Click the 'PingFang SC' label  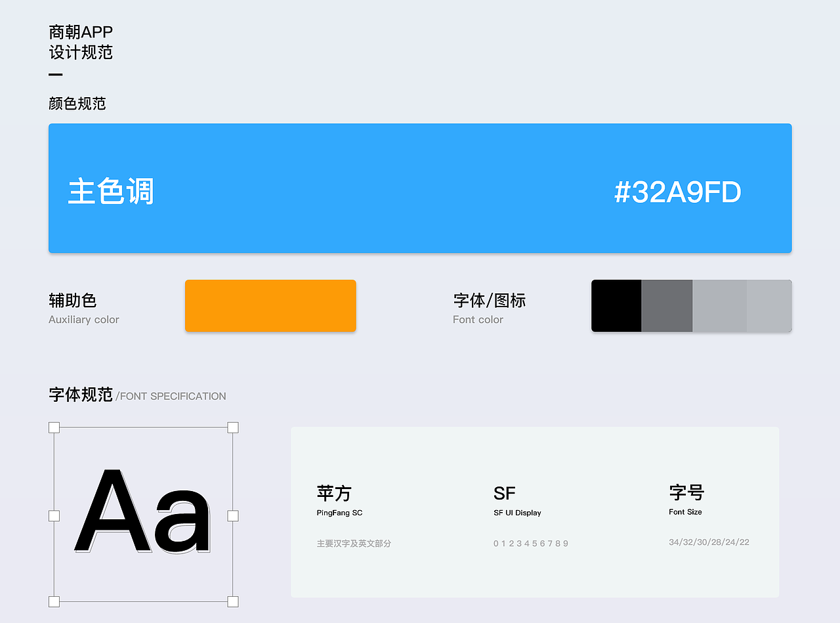click(339, 513)
